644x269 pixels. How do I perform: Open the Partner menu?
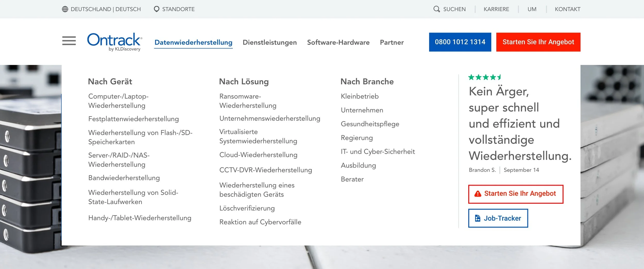pos(392,42)
